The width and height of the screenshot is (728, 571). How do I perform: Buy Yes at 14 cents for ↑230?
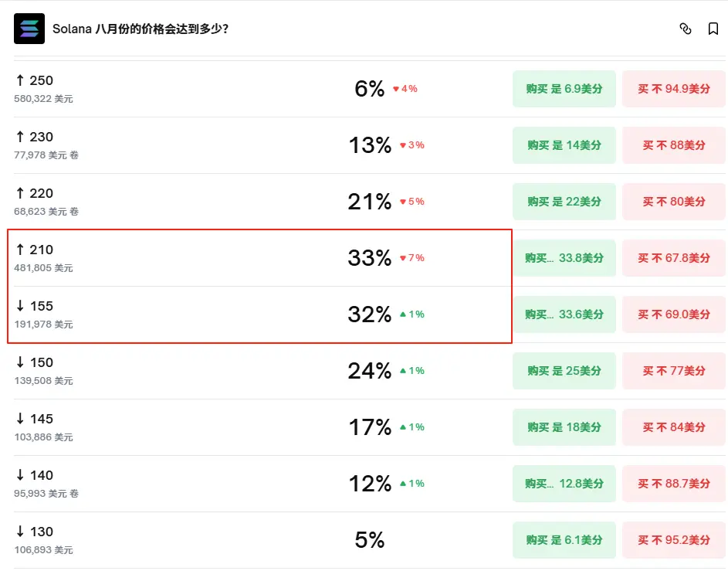(x=564, y=145)
